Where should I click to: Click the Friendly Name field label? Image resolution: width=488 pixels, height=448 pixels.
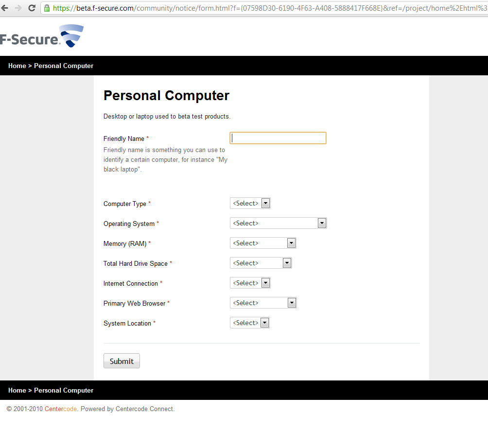point(124,138)
